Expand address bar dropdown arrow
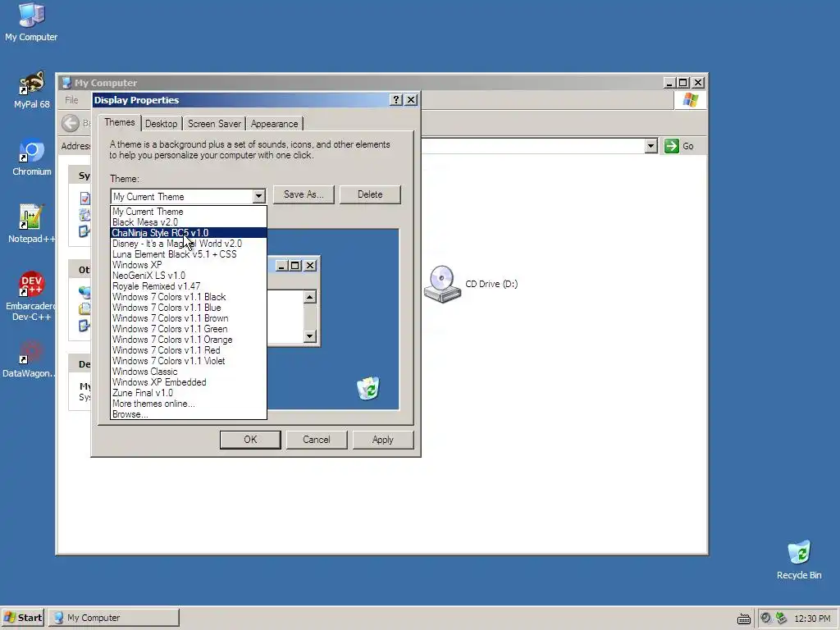Screen dimensions: 840x630 [x=651, y=146]
